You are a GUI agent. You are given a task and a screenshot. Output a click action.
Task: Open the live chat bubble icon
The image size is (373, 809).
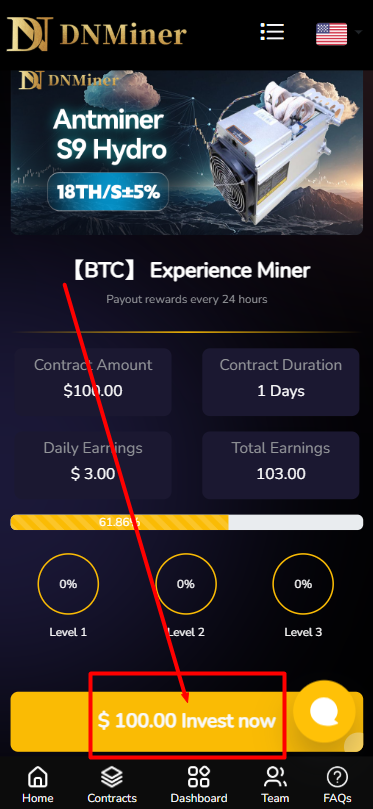pyautogui.click(x=324, y=711)
